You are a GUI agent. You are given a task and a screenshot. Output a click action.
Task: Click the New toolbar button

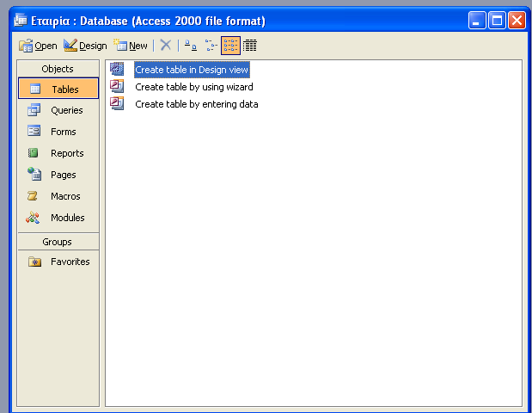[x=131, y=46]
